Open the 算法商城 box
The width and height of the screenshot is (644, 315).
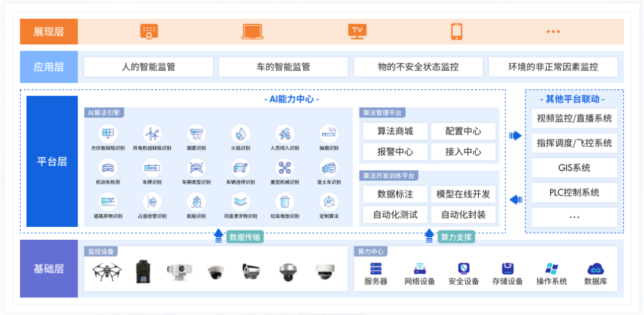coord(395,132)
